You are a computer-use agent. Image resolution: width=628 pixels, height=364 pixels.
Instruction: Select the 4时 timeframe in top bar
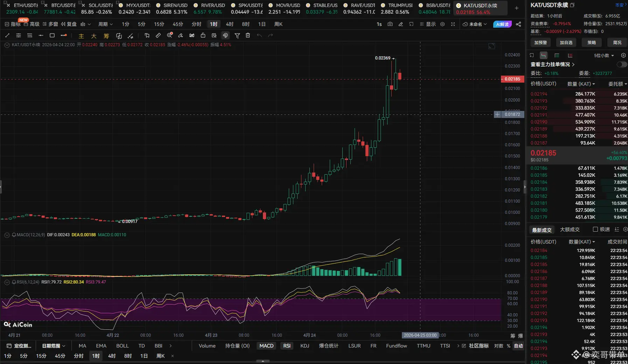tap(230, 24)
